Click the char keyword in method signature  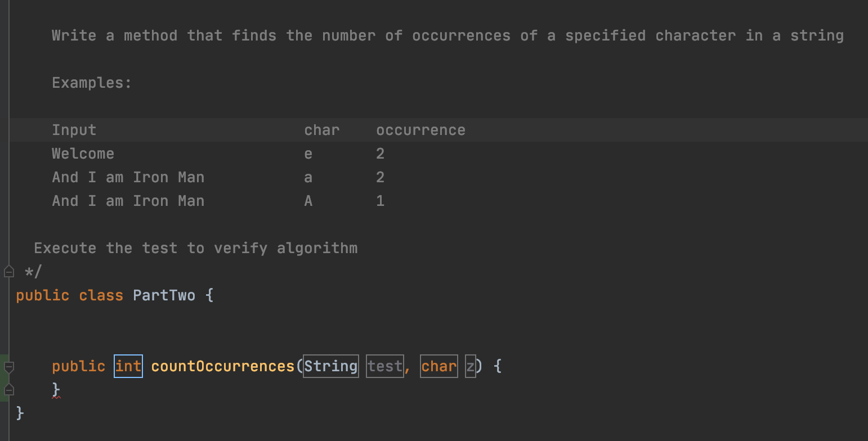(x=439, y=366)
